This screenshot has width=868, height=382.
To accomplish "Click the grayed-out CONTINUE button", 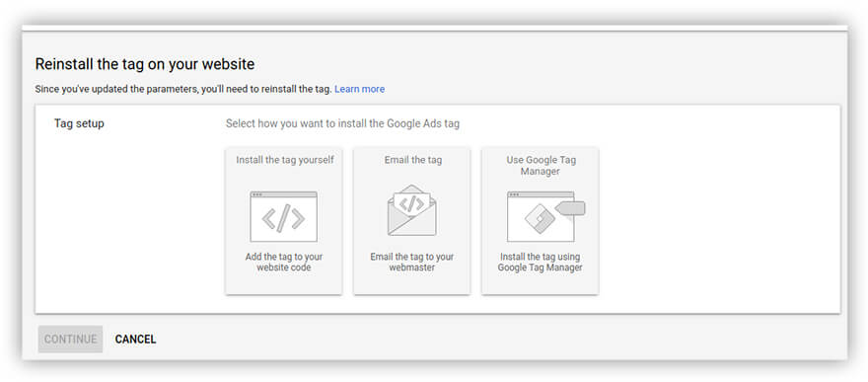I will pyautogui.click(x=70, y=339).
